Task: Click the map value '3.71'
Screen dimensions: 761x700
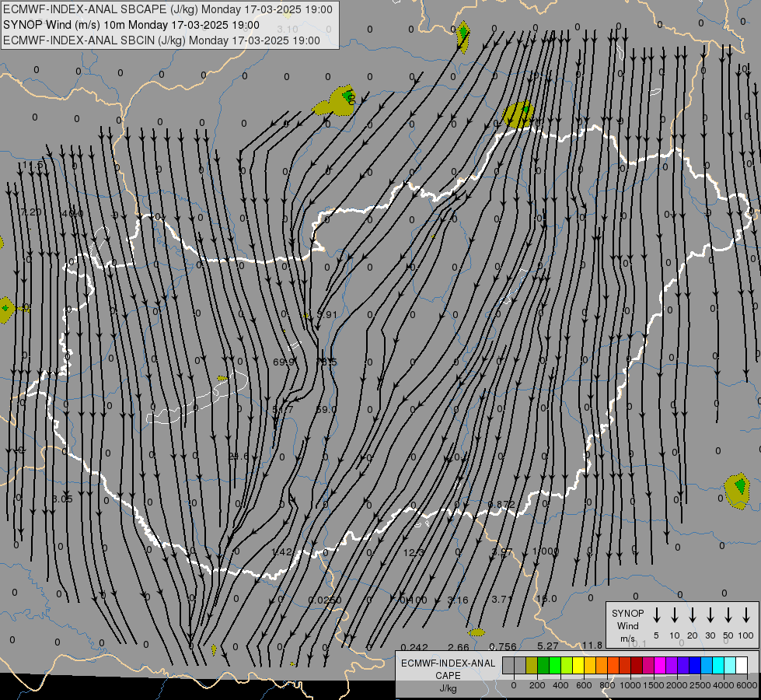Action: coord(502,600)
